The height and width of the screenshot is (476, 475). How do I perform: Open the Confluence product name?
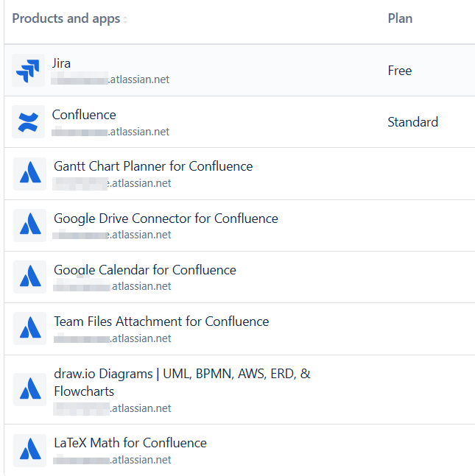pos(84,115)
